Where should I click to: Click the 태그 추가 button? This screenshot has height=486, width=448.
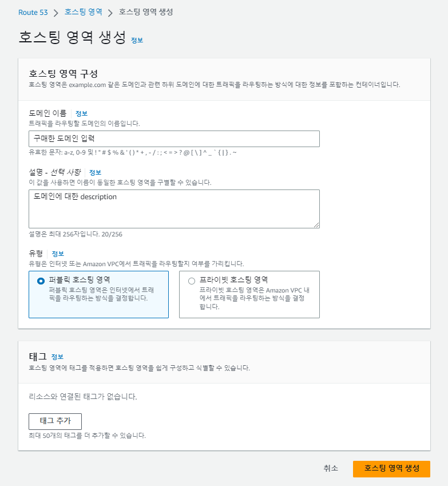coord(55,421)
